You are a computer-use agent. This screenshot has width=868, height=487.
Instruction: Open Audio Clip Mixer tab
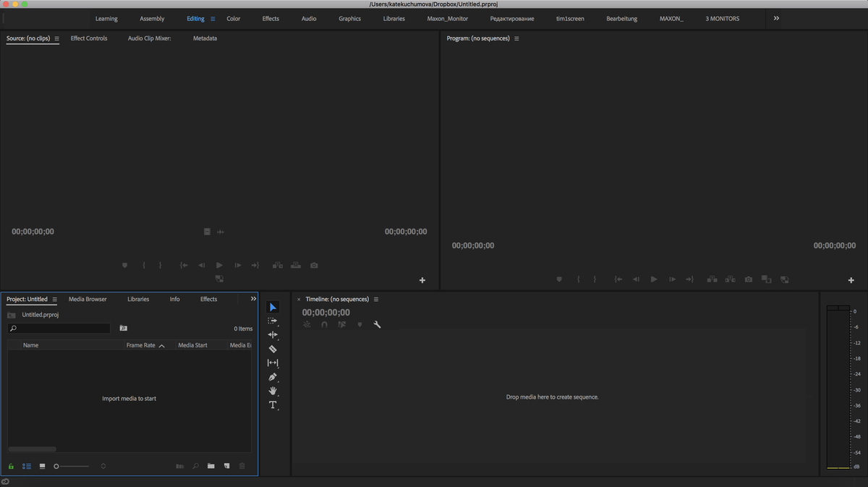[149, 38]
